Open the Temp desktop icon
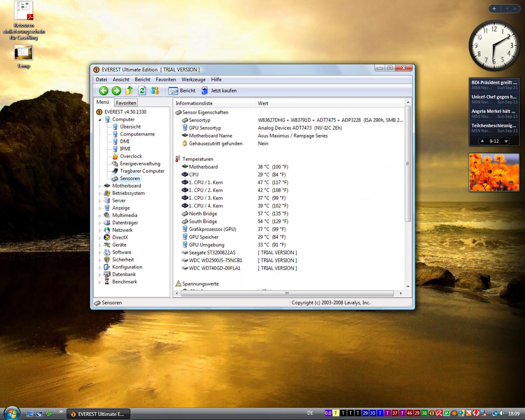The height and width of the screenshot is (420, 525). (23, 57)
